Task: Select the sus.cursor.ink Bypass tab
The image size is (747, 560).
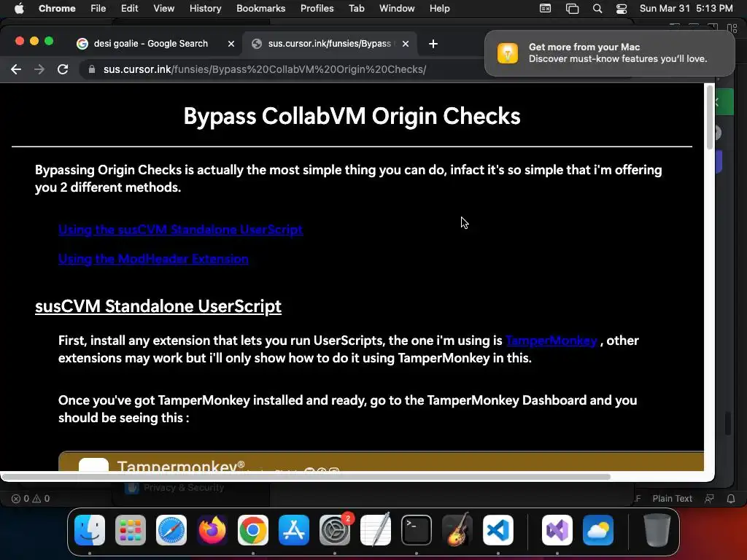Action: point(329,44)
